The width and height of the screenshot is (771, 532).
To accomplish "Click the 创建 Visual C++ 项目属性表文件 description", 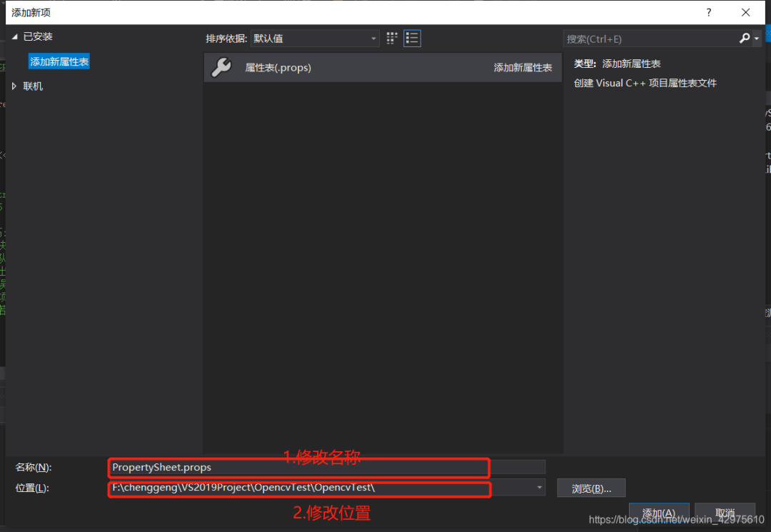I will (645, 83).
